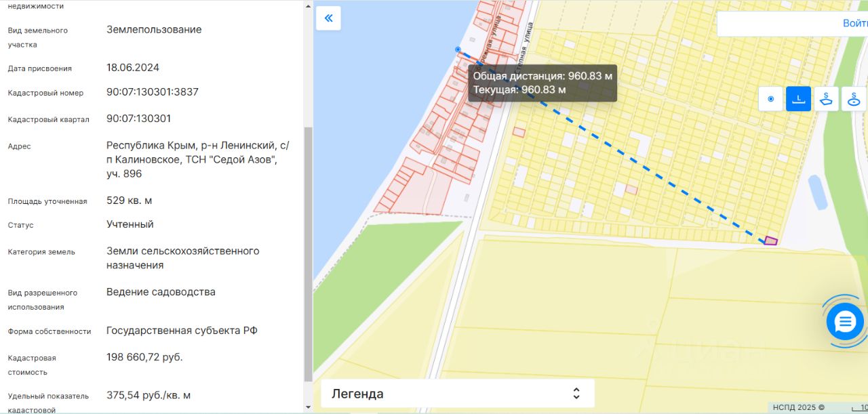This screenshot has width=868, height=414.
Task: Click the Адрес field label
Action: tap(20, 146)
